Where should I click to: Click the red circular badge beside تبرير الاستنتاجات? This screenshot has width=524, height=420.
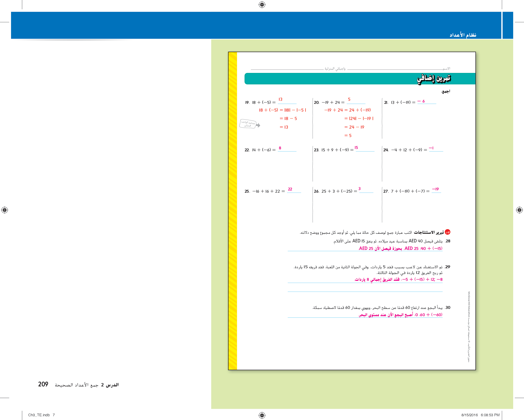[447, 232]
